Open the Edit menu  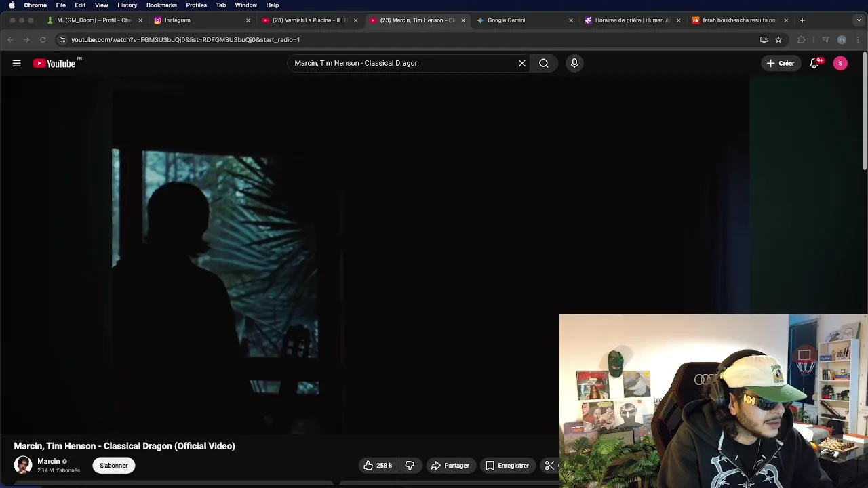click(x=80, y=5)
